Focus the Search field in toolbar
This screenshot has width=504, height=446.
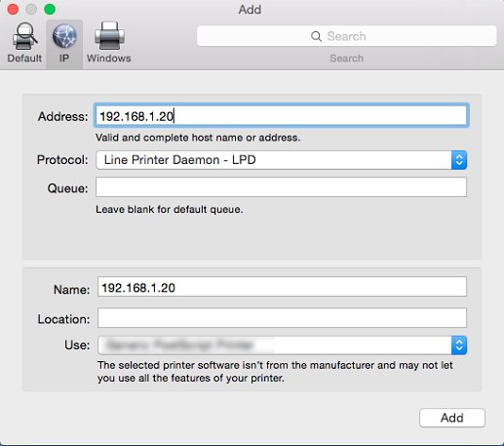click(346, 36)
